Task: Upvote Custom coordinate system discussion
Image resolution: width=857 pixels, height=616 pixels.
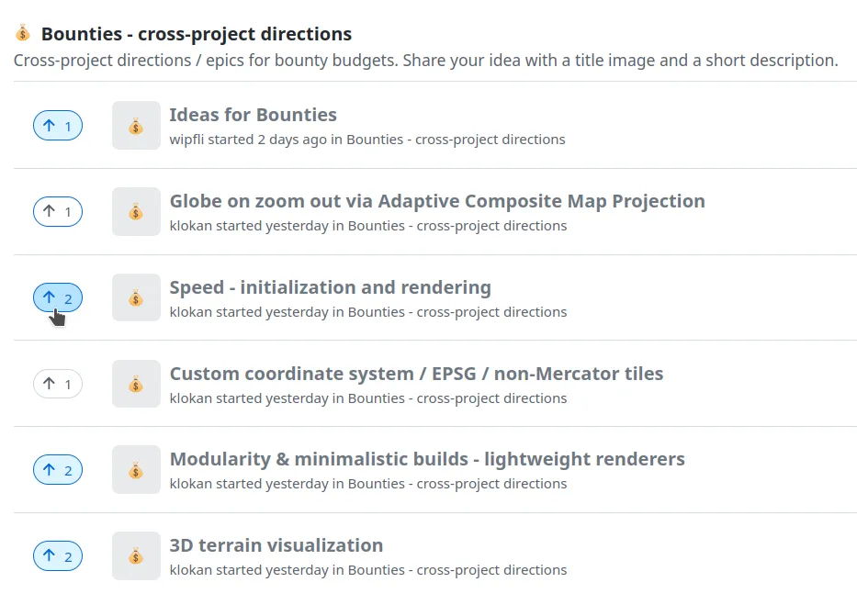Action: (58, 384)
